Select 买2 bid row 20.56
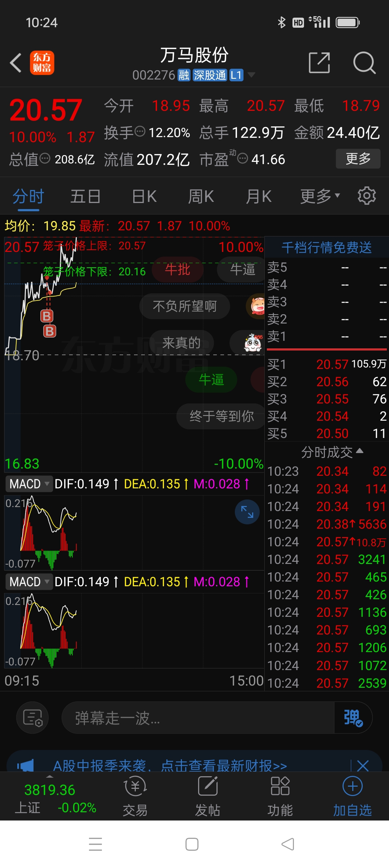This screenshot has height=868, width=389. (x=327, y=381)
